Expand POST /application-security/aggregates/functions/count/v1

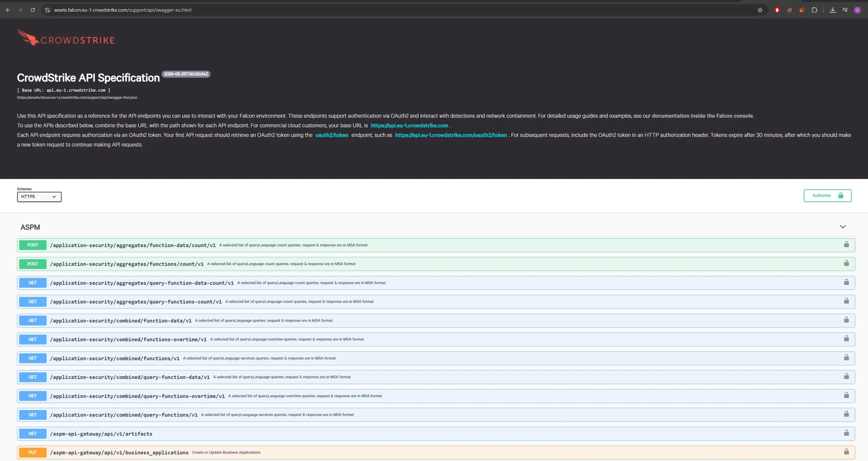tap(436, 264)
